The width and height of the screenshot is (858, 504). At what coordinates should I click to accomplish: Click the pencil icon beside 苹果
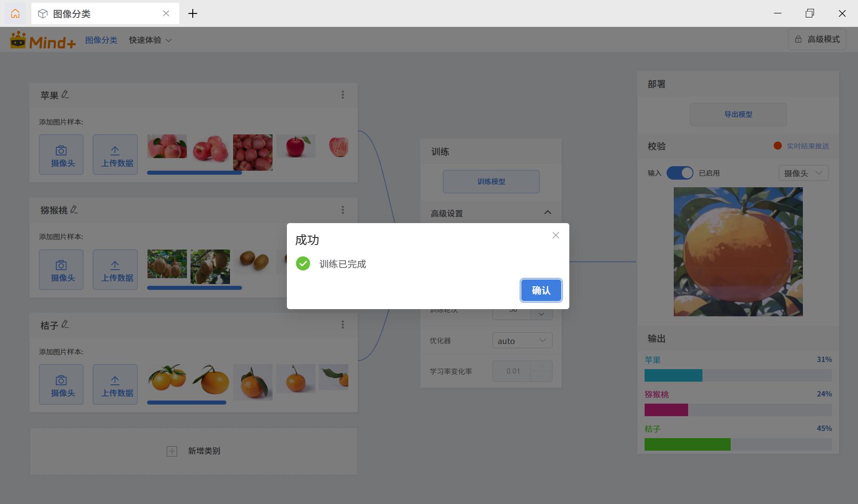[x=65, y=95]
